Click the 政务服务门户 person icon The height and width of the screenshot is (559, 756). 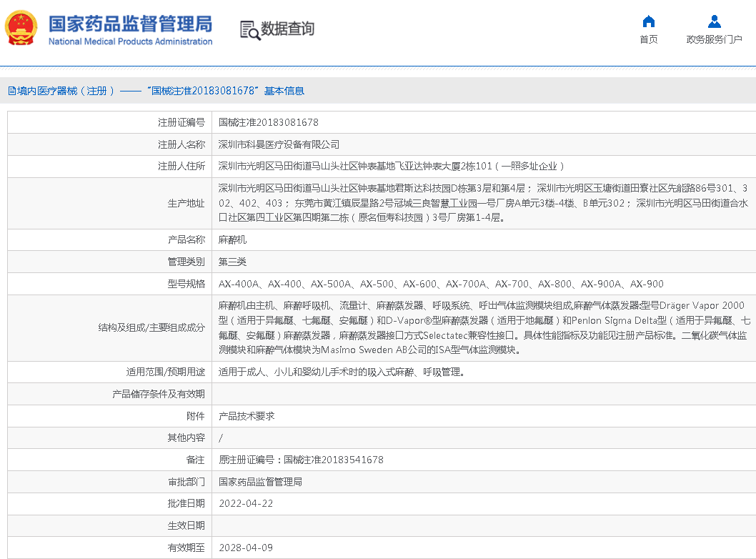[714, 21]
